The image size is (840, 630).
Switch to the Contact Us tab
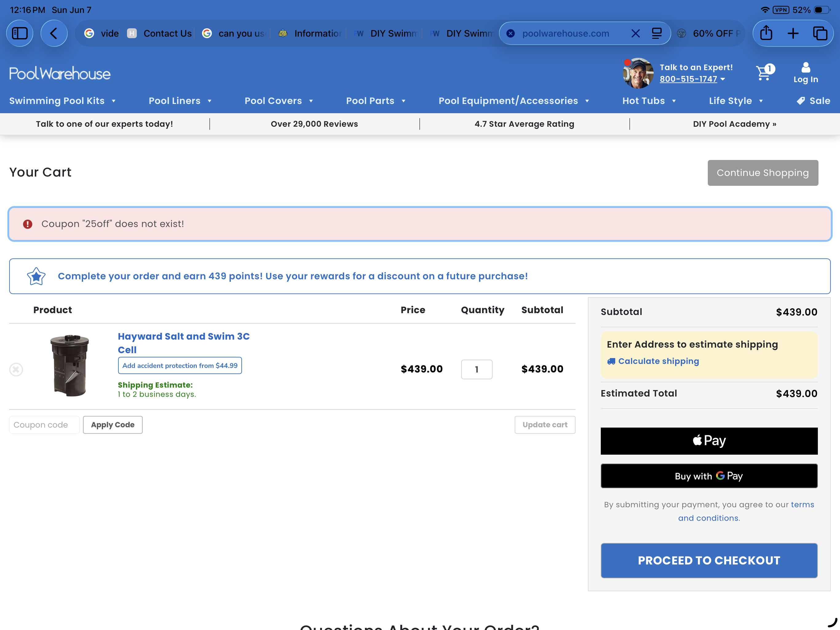tap(160, 34)
